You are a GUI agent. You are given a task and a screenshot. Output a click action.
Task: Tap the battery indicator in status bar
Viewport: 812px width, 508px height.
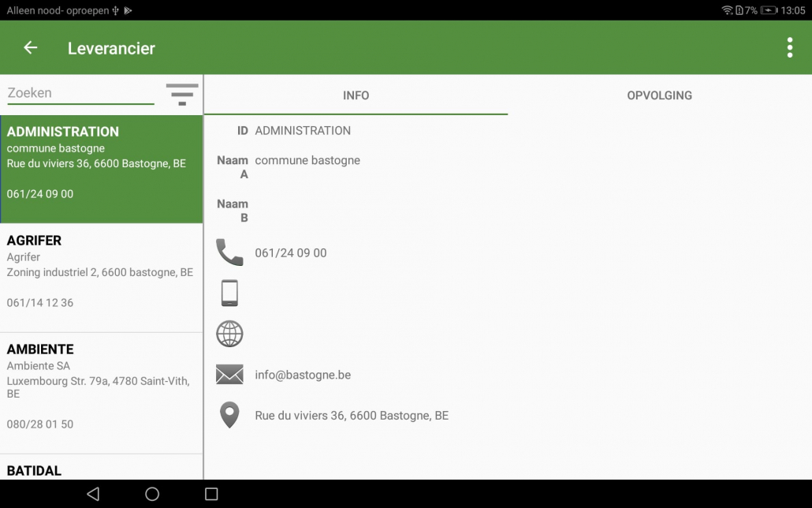[769, 10]
